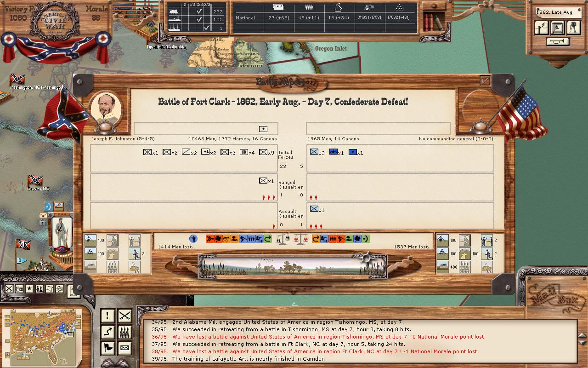Click the bugle end-turn button
The width and height of the screenshot is (588, 368).
click(x=558, y=42)
